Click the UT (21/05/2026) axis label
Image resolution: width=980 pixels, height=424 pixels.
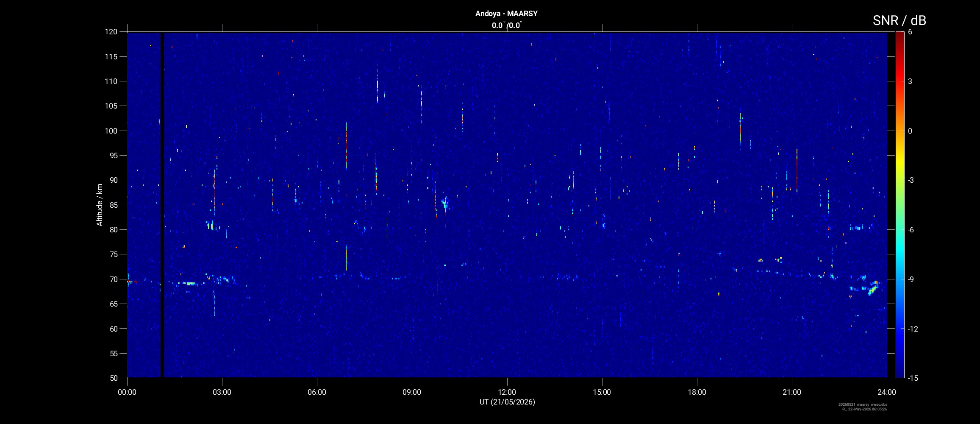coord(507,402)
